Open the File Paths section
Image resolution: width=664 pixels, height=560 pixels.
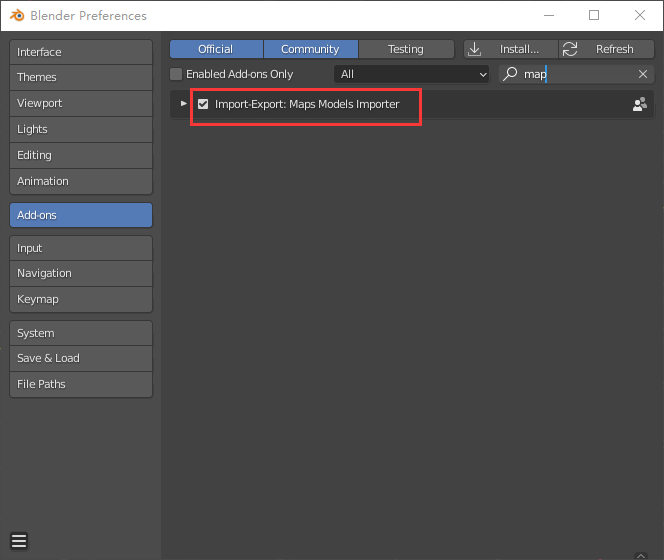81,385
